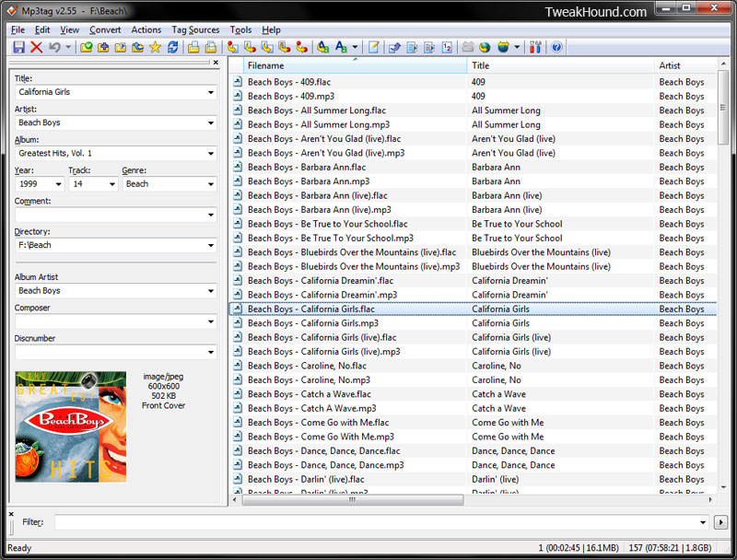Select 'Beach Boys - Catch a Wave.flac'

click(474, 394)
